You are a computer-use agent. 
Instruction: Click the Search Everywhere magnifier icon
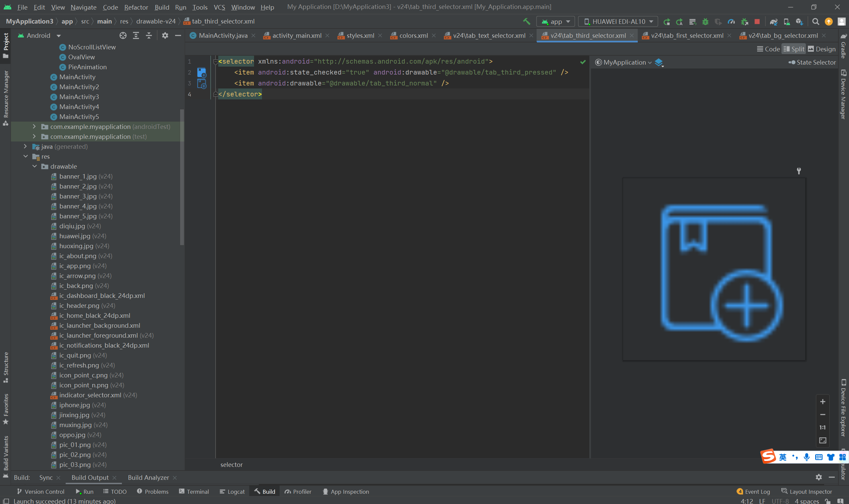816,22
